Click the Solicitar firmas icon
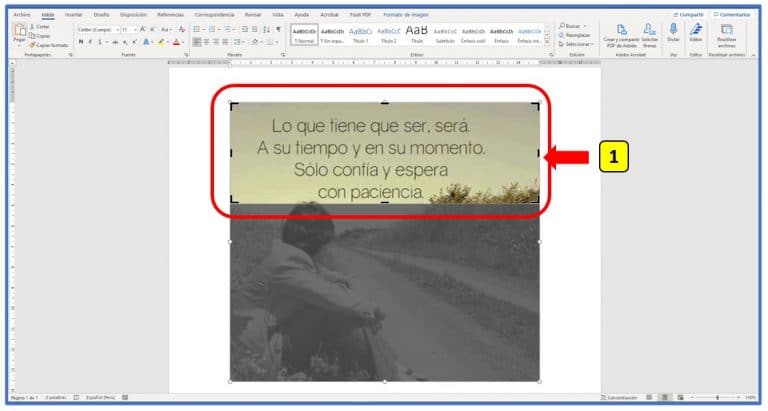Image resolution: width=768 pixels, height=411 pixels. pos(650,35)
